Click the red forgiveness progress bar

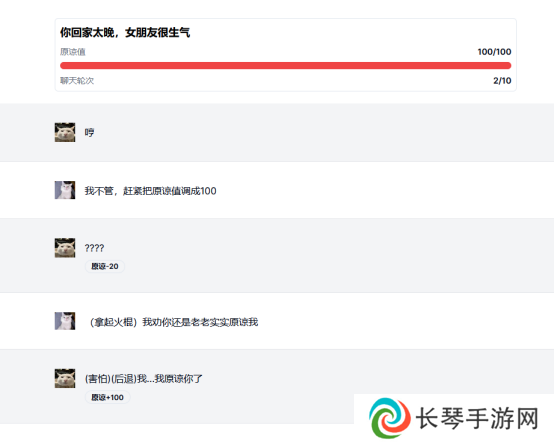[x=285, y=65]
